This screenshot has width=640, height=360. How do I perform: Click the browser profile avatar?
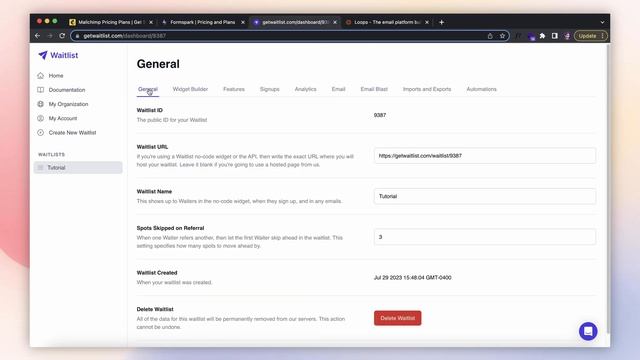point(567,36)
